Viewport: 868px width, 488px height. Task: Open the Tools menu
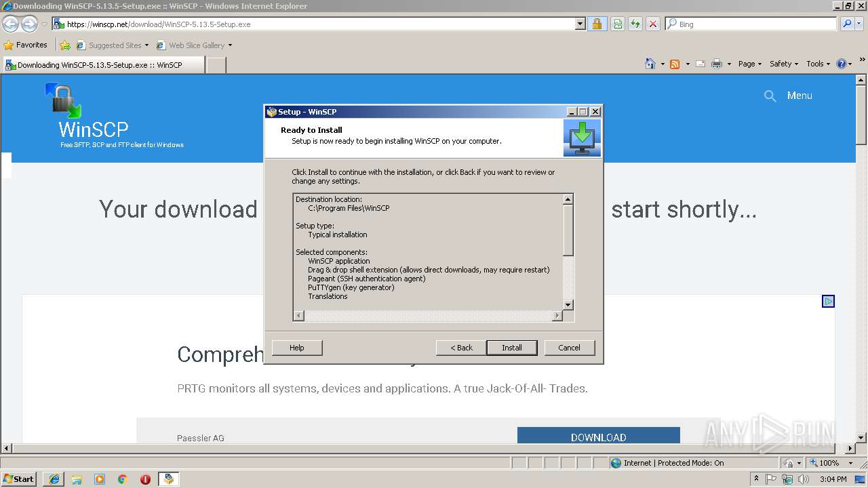click(x=818, y=64)
